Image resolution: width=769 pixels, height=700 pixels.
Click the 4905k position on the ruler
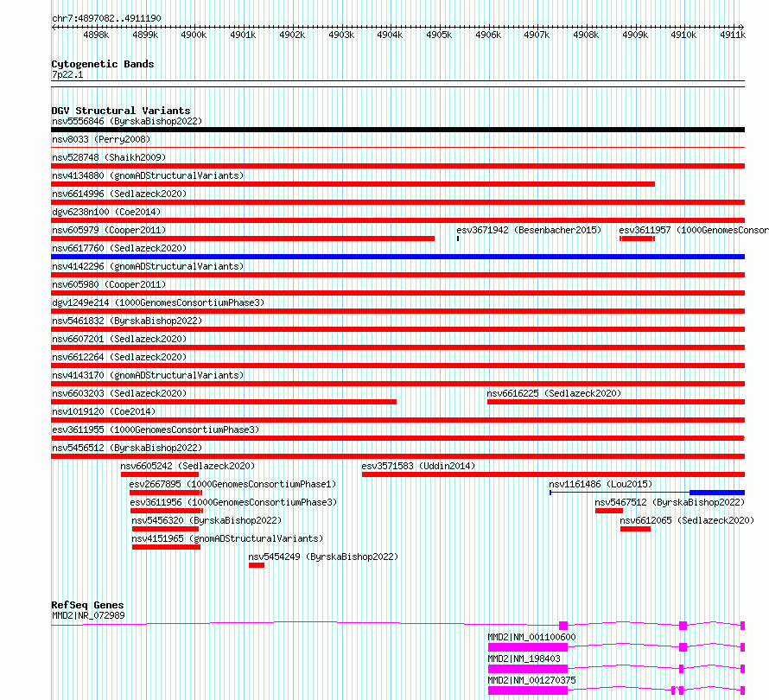tap(439, 35)
